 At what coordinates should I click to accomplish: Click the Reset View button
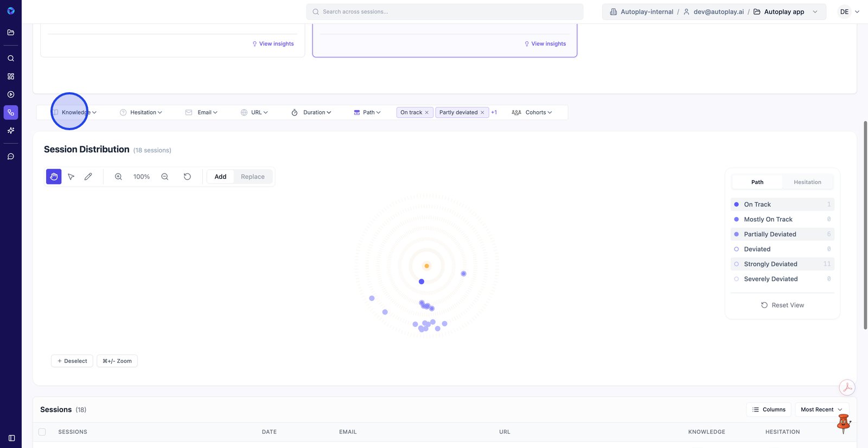(x=782, y=305)
